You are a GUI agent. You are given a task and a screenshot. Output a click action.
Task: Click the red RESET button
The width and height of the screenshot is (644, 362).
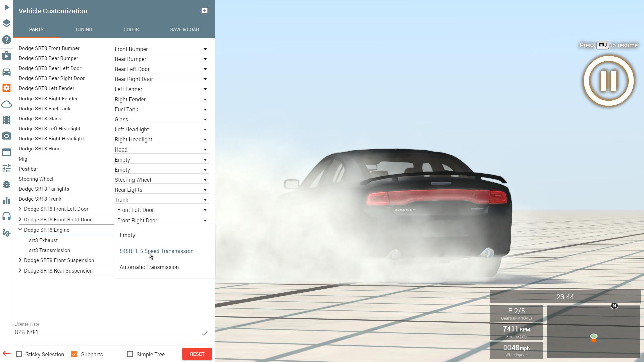pos(197,354)
